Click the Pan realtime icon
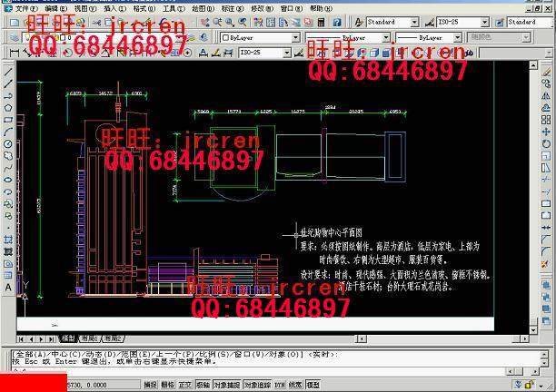 pyautogui.click(x=205, y=23)
